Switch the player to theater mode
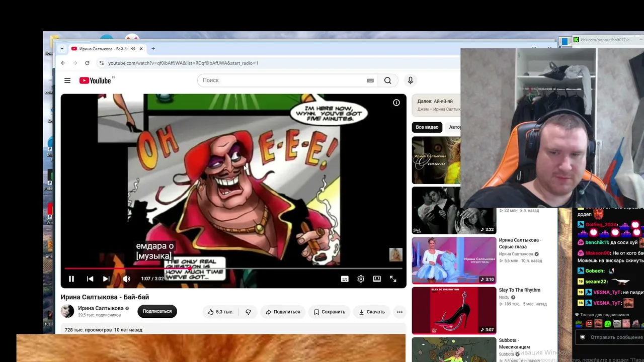This screenshot has width=644, height=362. [x=377, y=279]
